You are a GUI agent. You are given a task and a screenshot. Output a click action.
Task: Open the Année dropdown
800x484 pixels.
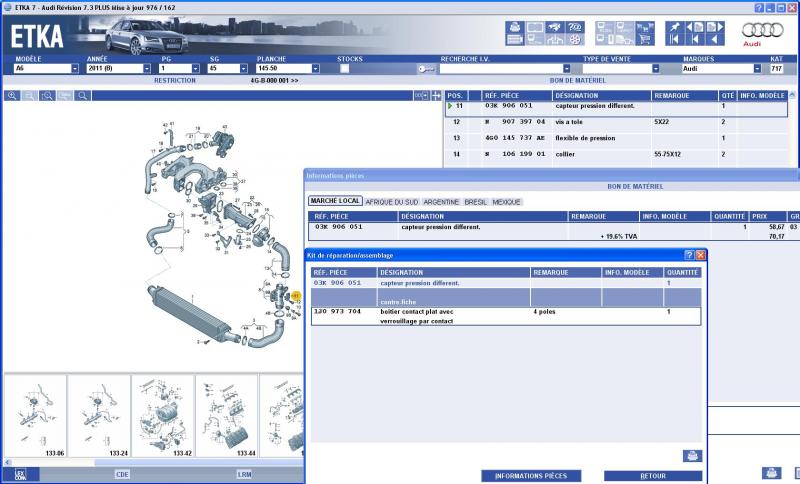click(147, 68)
